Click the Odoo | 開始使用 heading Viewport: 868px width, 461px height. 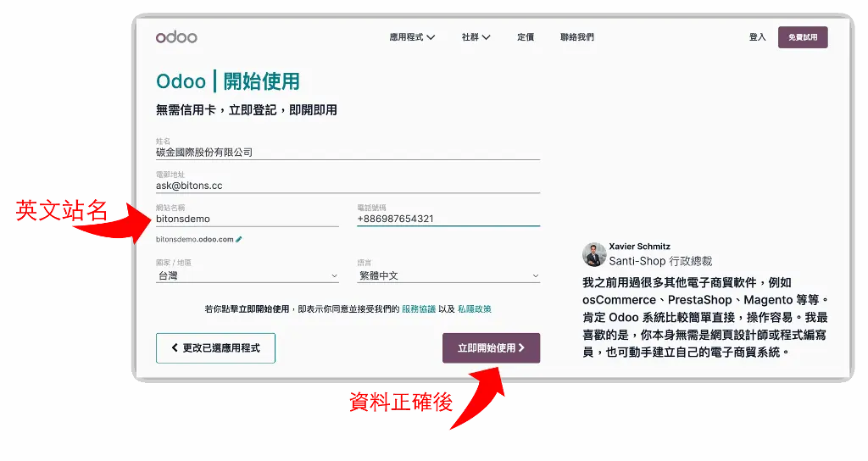point(227,81)
